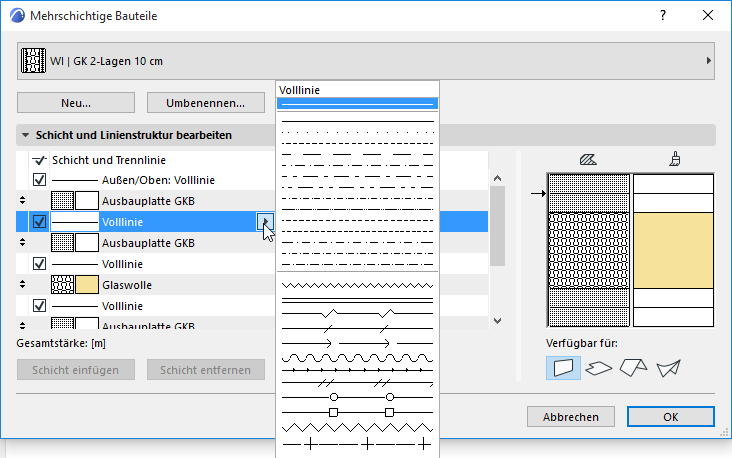Click the composite structure preview icon beside WI | GK 2-Lagen

[33, 61]
